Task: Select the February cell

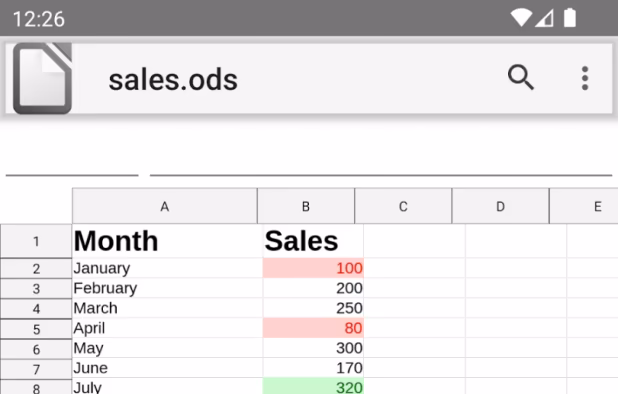Action: (168, 288)
